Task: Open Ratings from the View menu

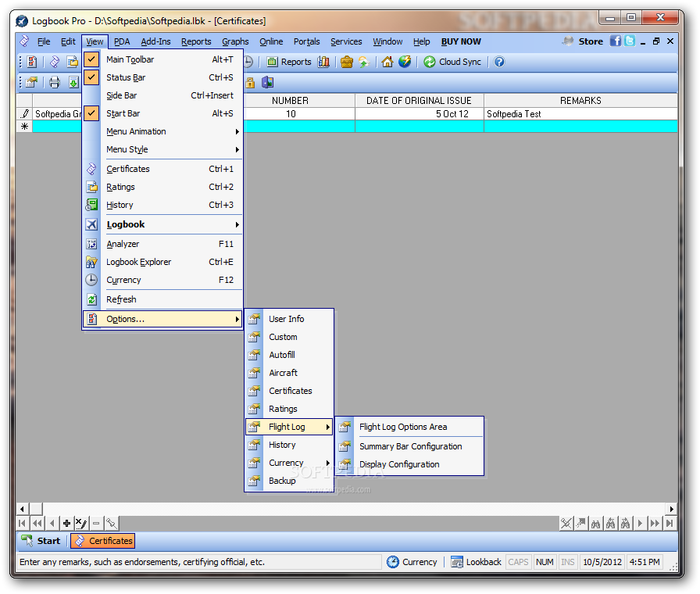Action: [162, 187]
